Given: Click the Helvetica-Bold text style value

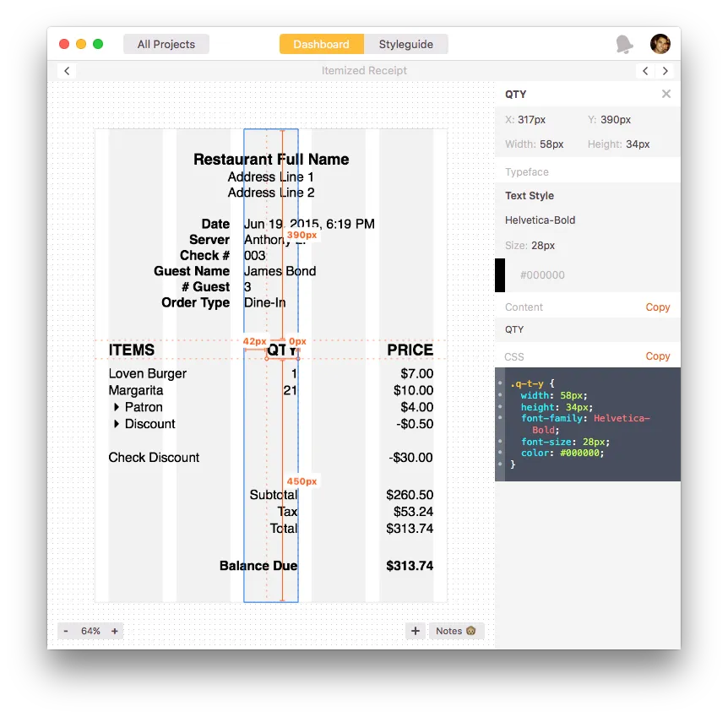Looking at the screenshot, I should click(540, 220).
